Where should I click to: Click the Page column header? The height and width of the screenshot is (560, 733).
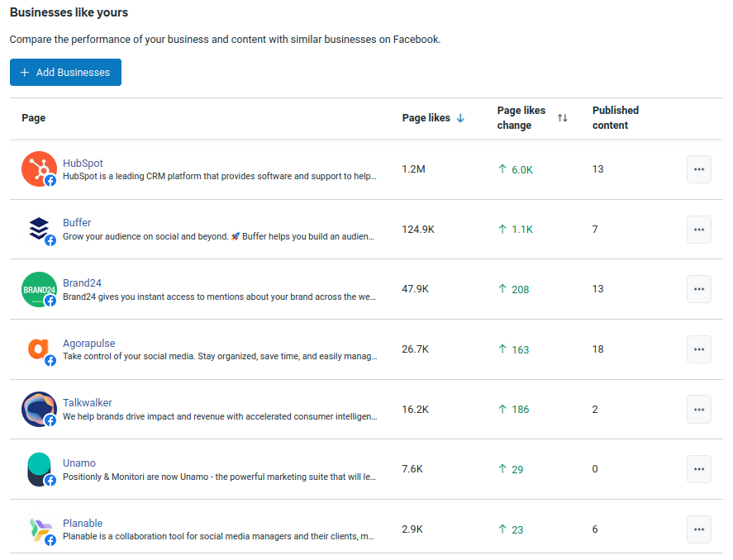pos(34,118)
